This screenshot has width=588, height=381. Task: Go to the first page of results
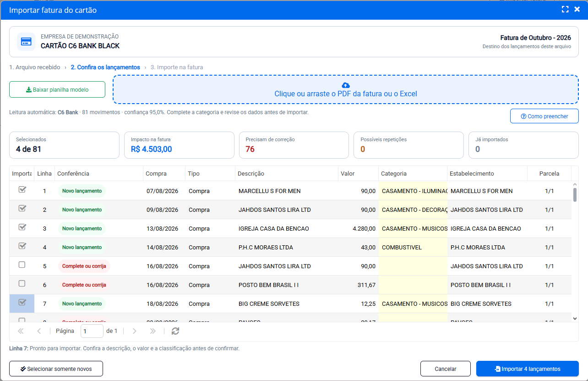(21, 331)
